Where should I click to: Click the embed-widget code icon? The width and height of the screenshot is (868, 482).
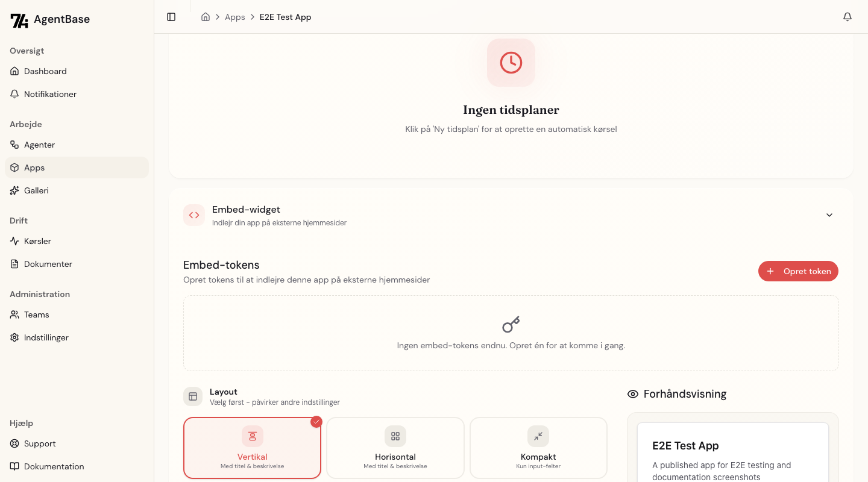pyautogui.click(x=194, y=215)
